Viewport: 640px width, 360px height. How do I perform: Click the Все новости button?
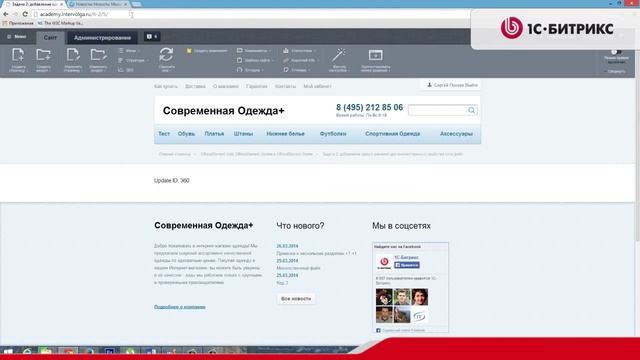(296, 299)
